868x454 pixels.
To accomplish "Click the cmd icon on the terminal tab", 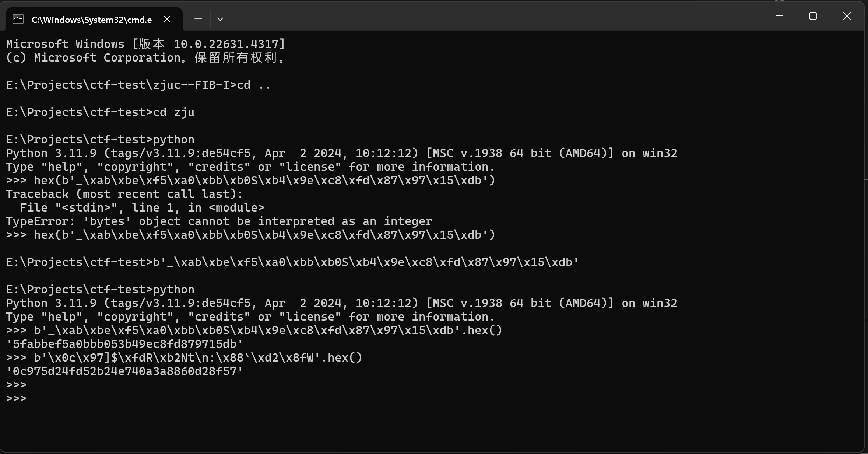I will (x=18, y=19).
